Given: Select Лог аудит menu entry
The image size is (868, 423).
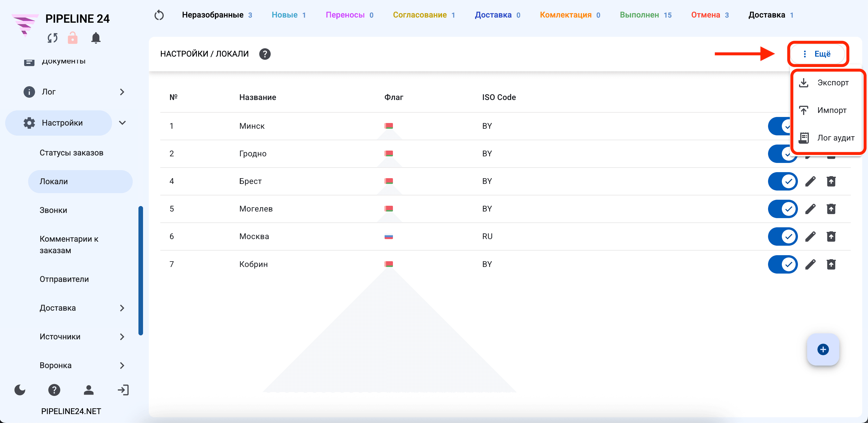Looking at the screenshot, I should [x=827, y=138].
